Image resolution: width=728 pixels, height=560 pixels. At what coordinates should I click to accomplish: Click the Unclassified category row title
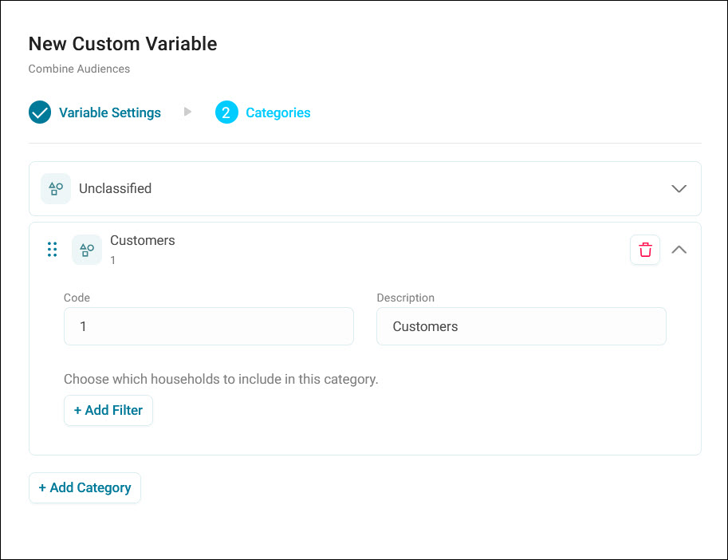pyautogui.click(x=115, y=188)
